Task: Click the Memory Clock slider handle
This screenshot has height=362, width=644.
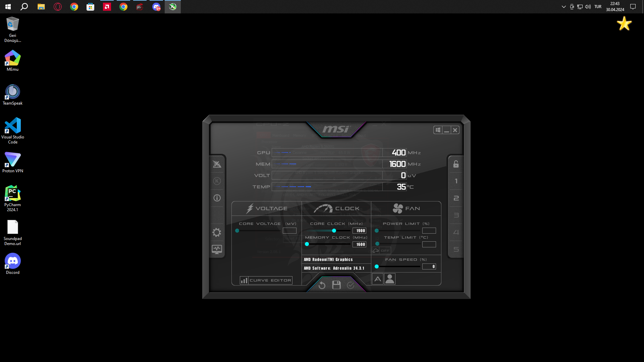Action: pyautogui.click(x=307, y=244)
